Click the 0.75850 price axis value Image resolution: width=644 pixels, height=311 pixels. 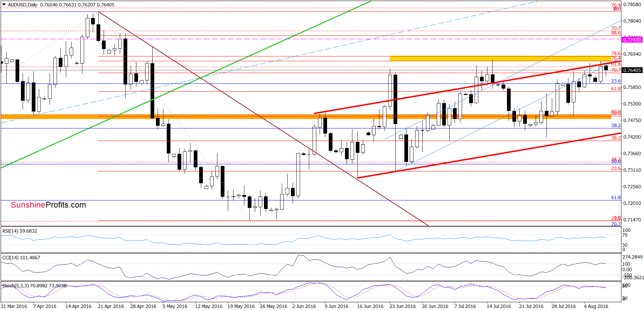coord(632,87)
